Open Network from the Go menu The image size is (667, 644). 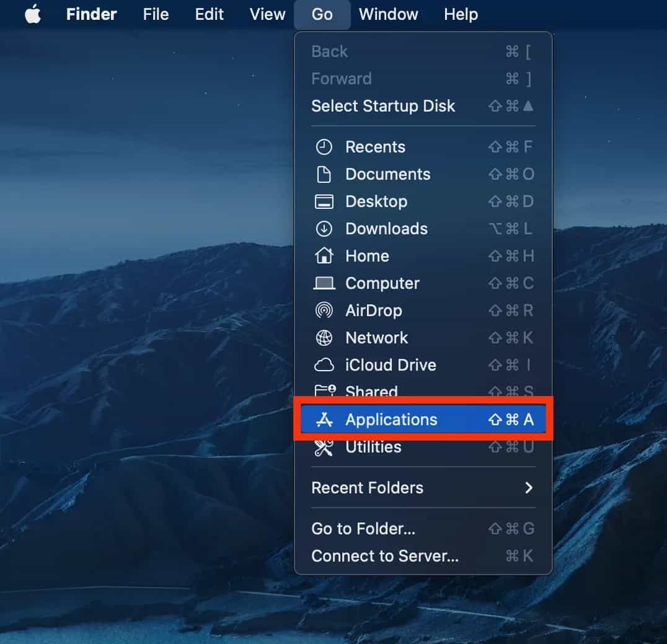point(423,338)
